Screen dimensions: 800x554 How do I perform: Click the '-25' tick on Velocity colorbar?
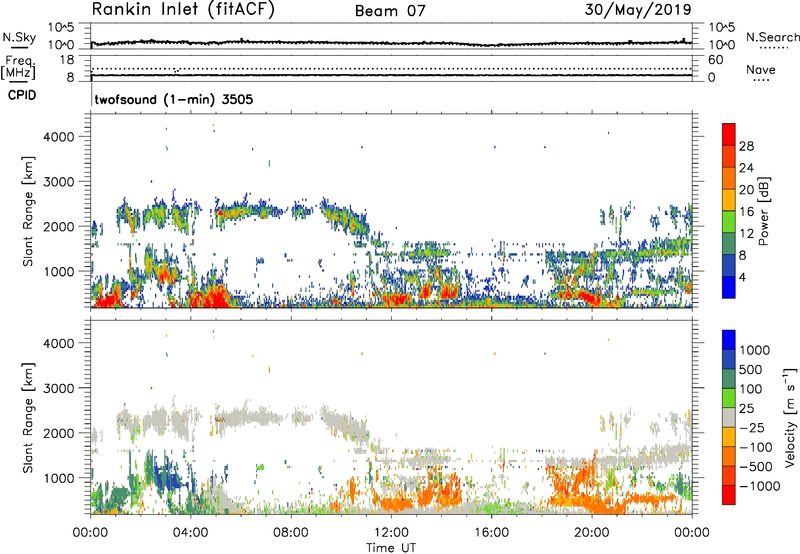pyautogui.click(x=753, y=427)
